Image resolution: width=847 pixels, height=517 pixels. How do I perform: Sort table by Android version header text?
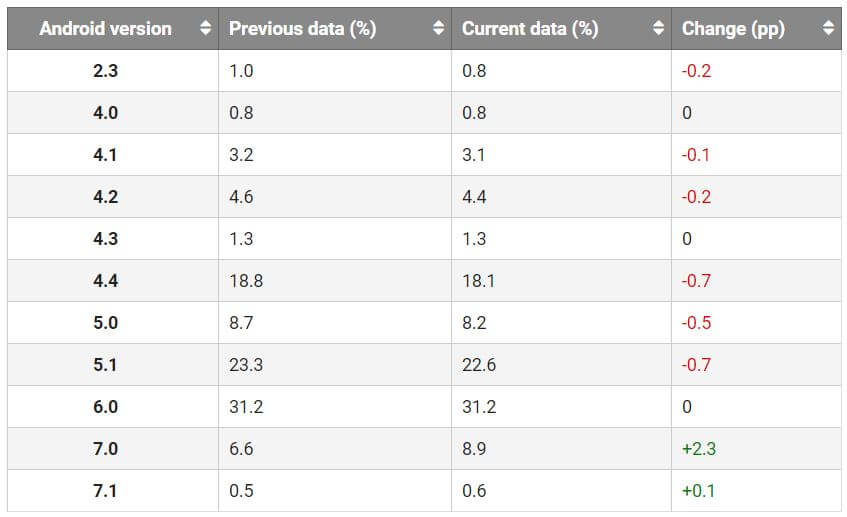click(105, 29)
